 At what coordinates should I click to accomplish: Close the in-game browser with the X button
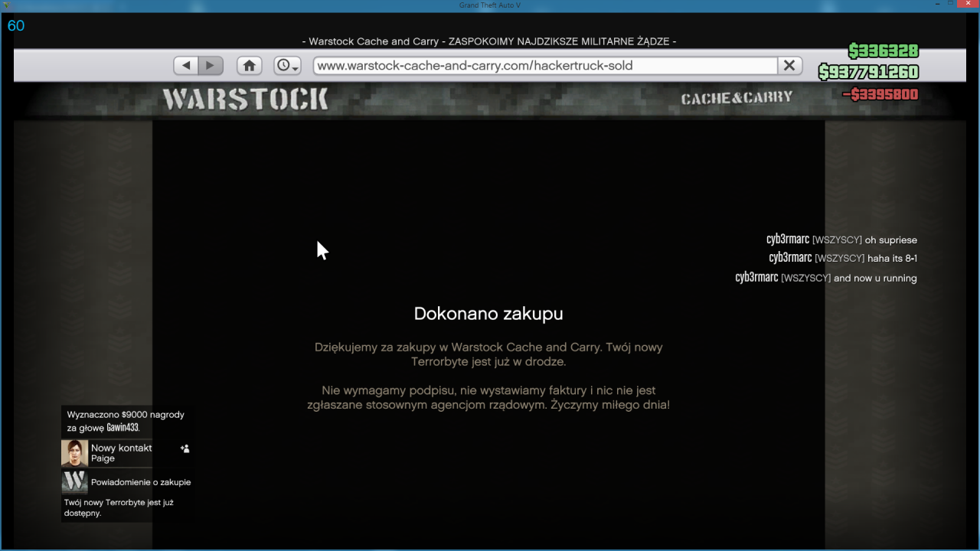[x=789, y=66]
